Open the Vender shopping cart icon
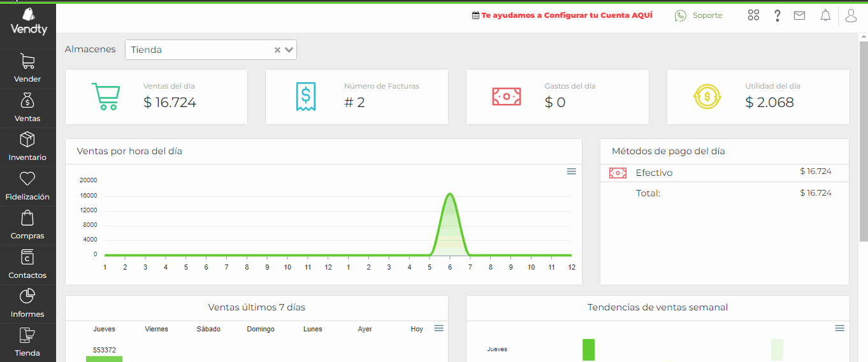The image size is (868, 362). pos(27,61)
